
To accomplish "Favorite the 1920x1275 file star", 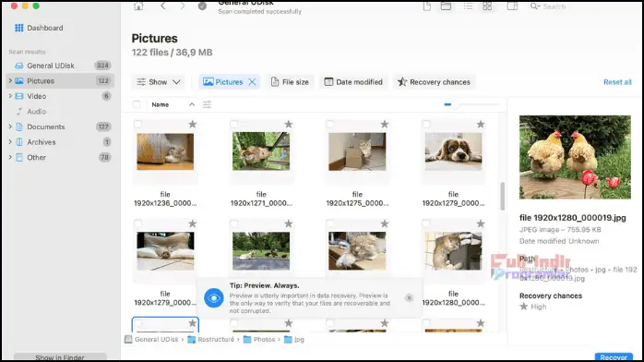I will point(385,124).
